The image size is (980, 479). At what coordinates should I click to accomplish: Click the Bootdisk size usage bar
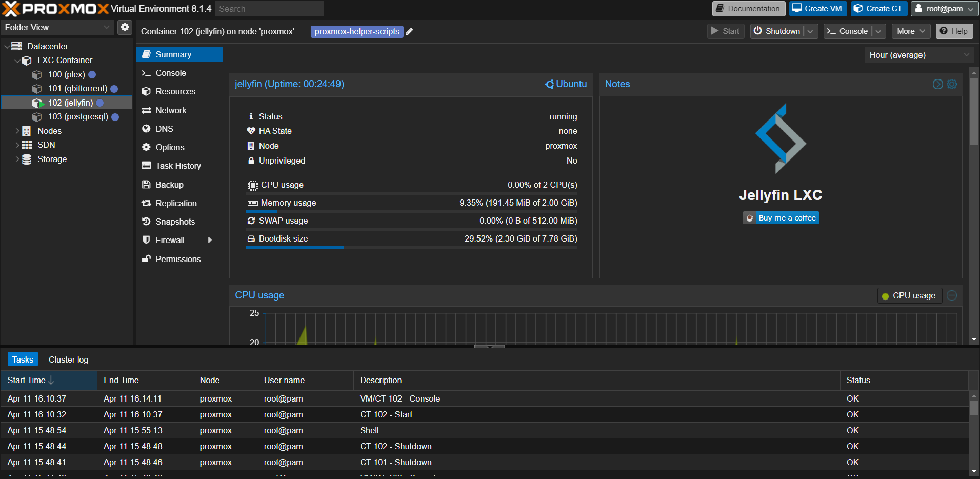(411, 247)
